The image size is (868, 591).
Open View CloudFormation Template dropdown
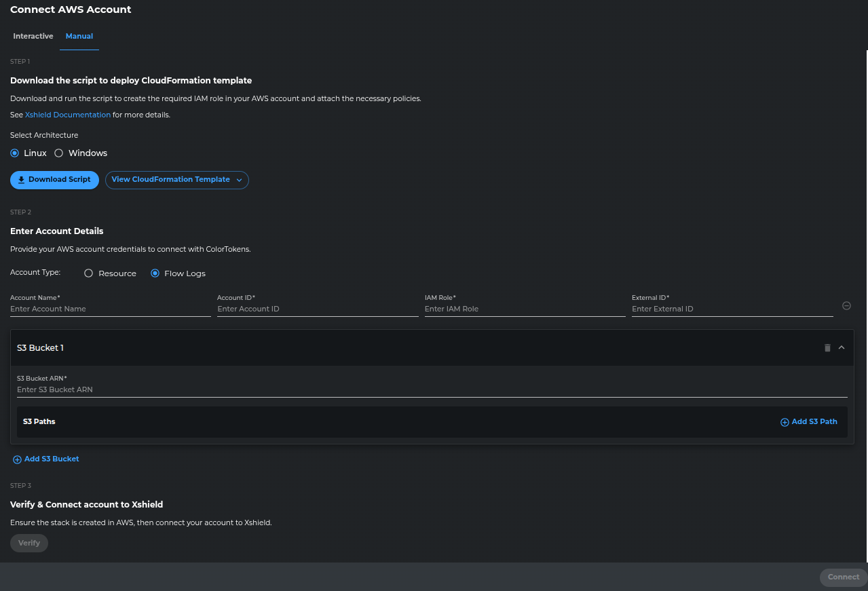click(x=176, y=180)
